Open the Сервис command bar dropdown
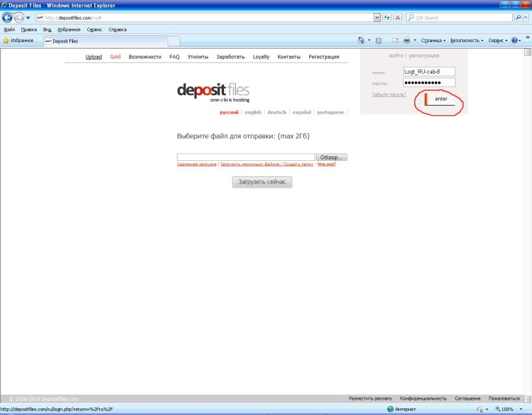 pyautogui.click(x=497, y=41)
